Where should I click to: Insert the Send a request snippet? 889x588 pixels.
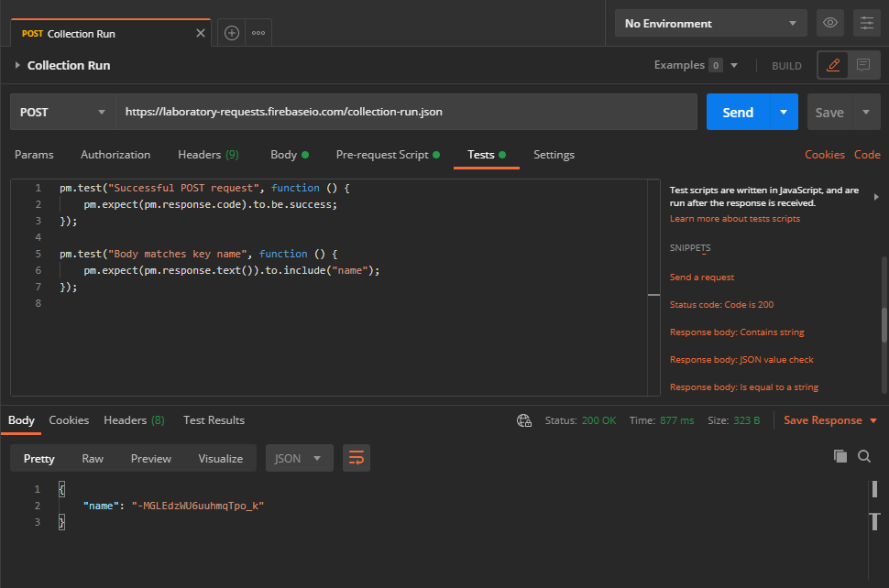702,277
